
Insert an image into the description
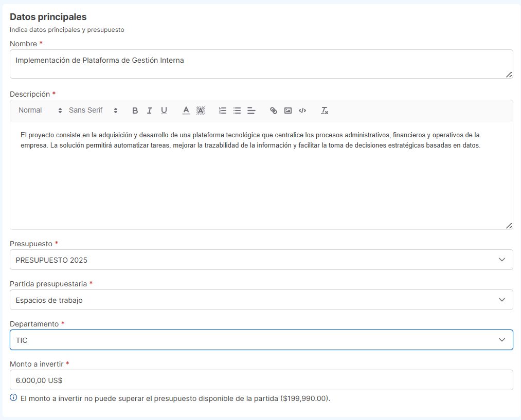(x=288, y=110)
